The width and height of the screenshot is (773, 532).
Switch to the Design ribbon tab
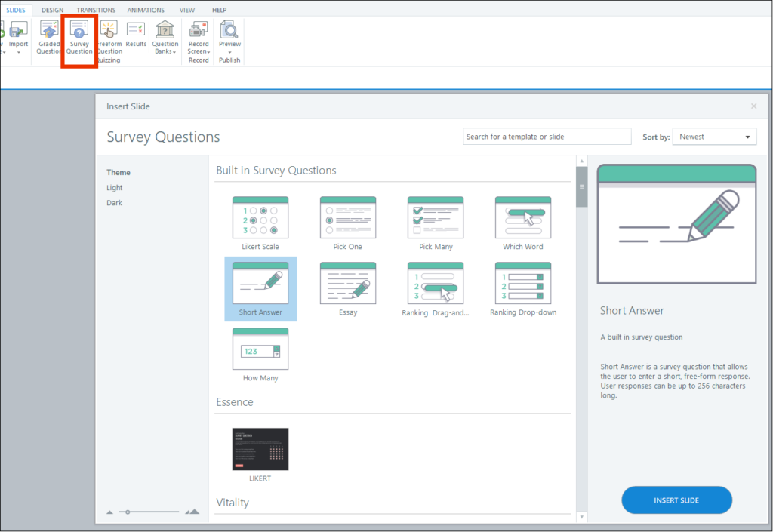point(52,10)
